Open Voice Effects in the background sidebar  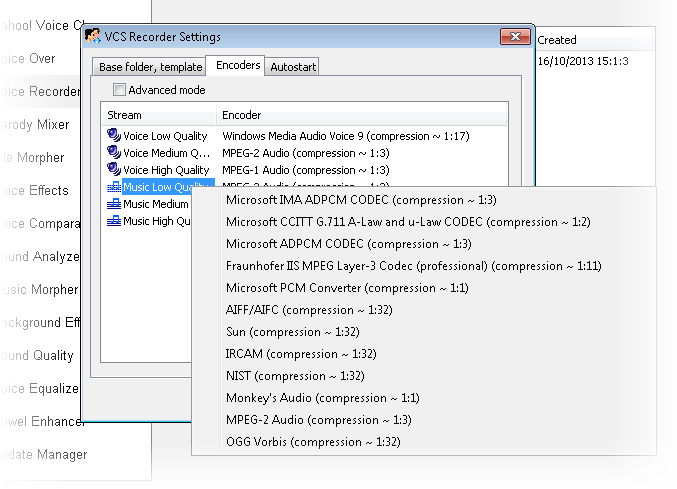click(x=35, y=190)
